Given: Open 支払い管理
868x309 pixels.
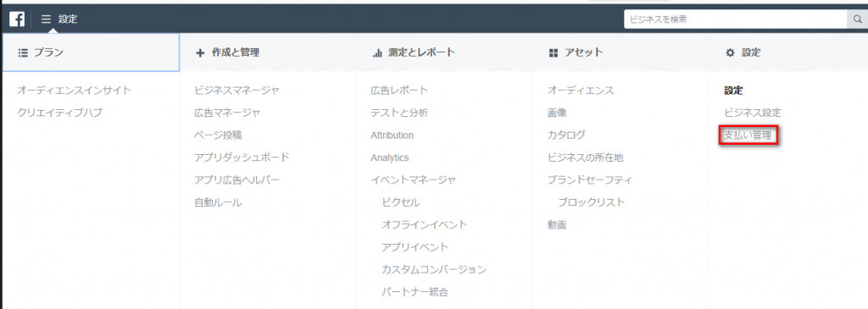Looking at the screenshot, I should point(748,135).
